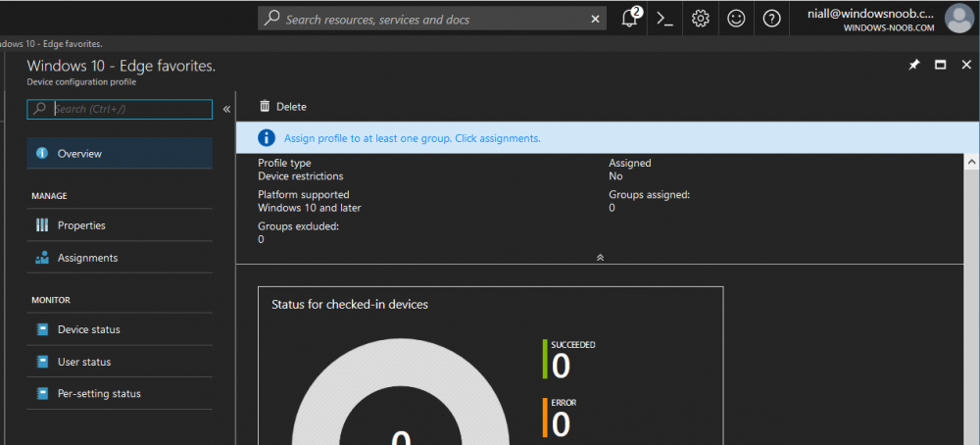The image size is (980, 445).
Task: Click the Platform supported label
Action: point(304,195)
